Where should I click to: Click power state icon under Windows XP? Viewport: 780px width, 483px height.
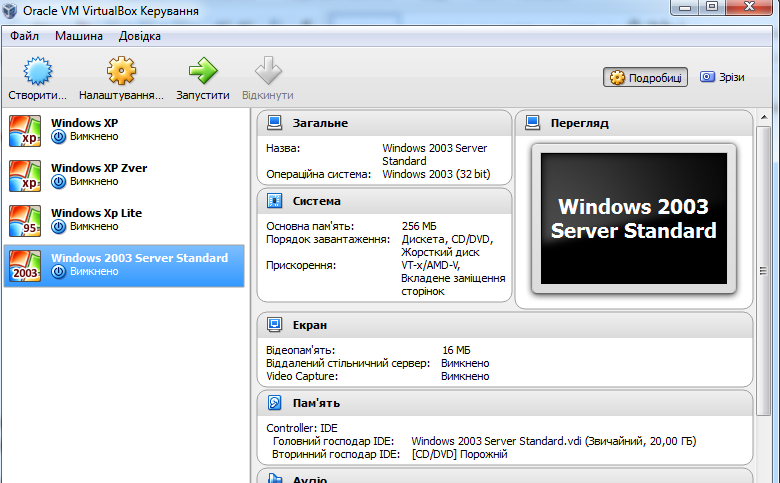tap(59, 137)
